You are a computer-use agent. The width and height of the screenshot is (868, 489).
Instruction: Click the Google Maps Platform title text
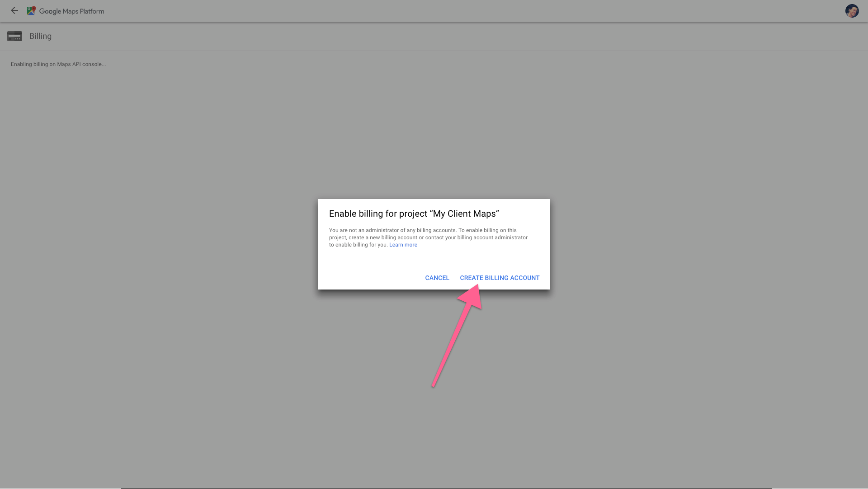[x=71, y=11]
